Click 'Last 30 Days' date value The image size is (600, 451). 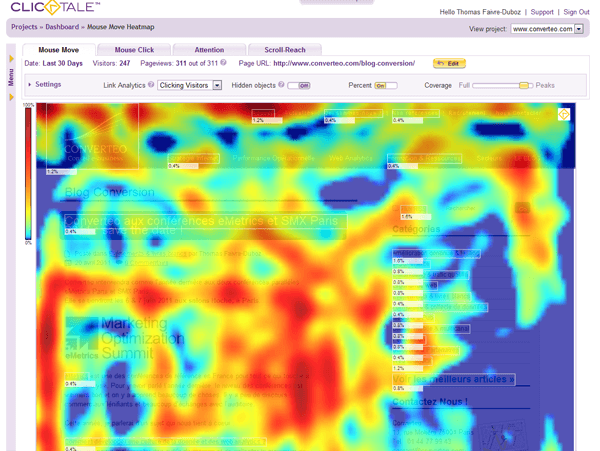62,63
